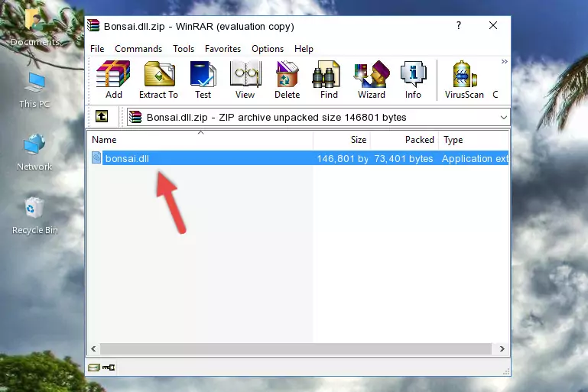The width and height of the screenshot is (588, 392).
Task: Run the Test archive tool
Action: tap(203, 79)
